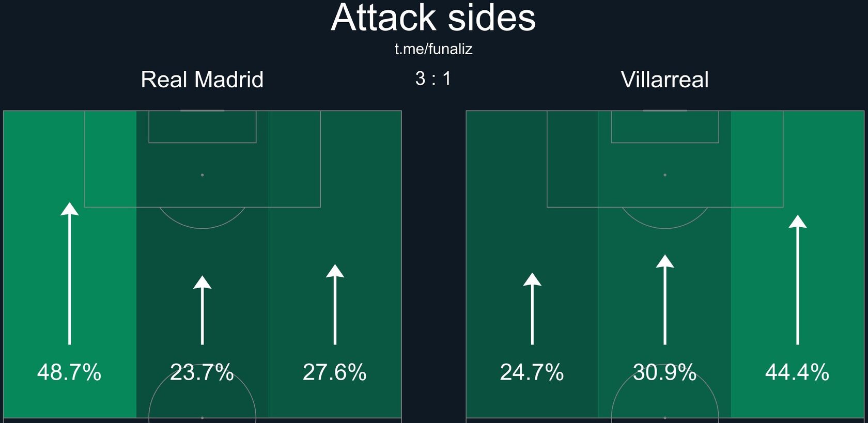Click the Real Madrid penalty spot
Screen dimensions: 868x423
[202, 175]
